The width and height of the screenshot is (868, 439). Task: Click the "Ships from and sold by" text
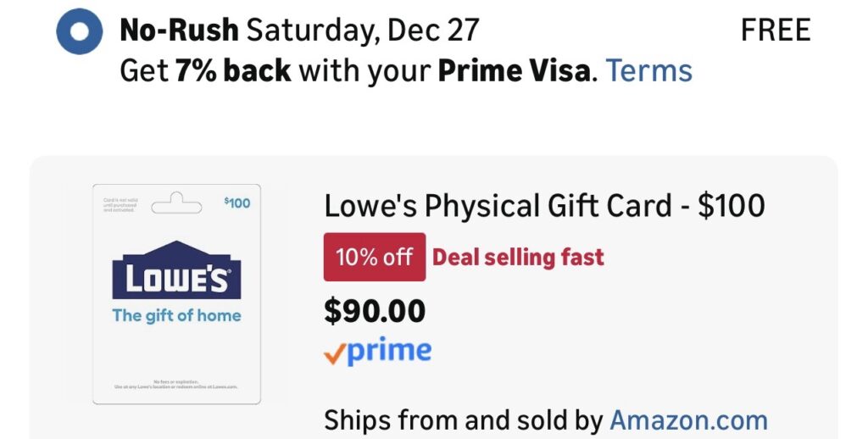463,420
